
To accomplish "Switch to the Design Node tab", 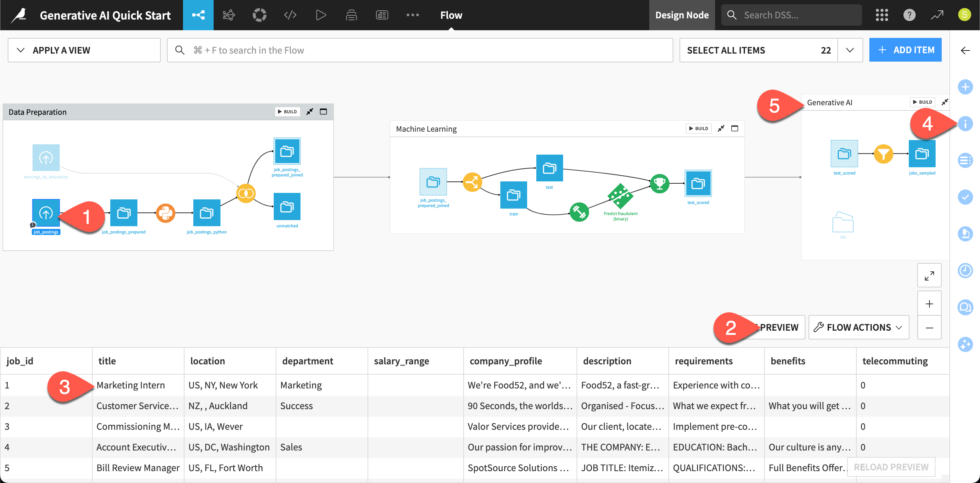I will coord(682,15).
